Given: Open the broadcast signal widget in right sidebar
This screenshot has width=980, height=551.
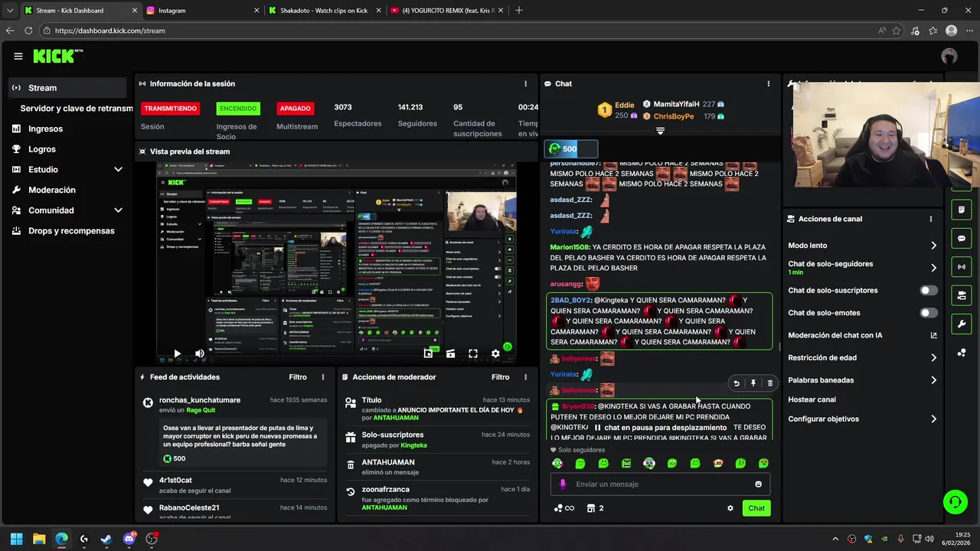Looking at the screenshot, I should pyautogui.click(x=962, y=266).
